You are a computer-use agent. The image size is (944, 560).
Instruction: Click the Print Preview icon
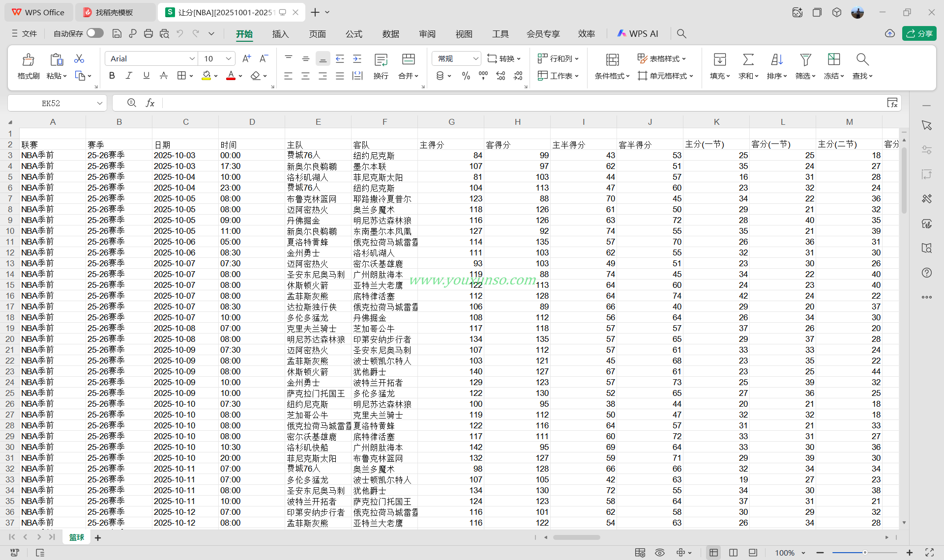[x=164, y=33]
